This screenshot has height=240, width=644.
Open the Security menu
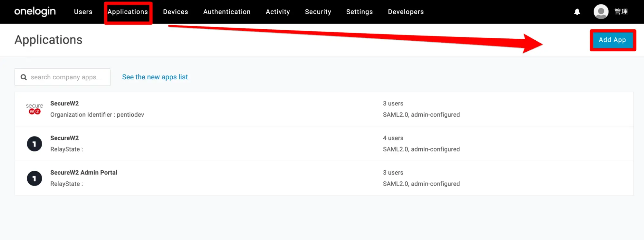pyautogui.click(x=318, y=12)
